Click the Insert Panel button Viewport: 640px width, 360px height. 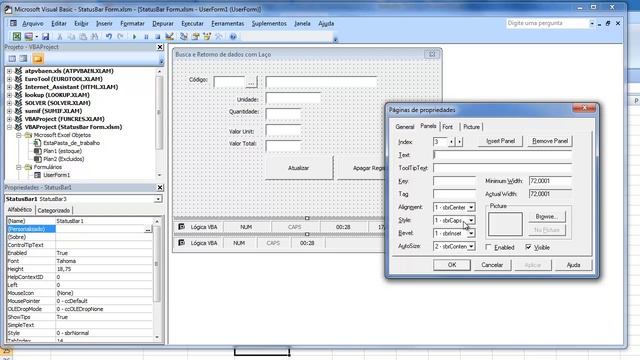pyautogui.click(x=500, y=141)
